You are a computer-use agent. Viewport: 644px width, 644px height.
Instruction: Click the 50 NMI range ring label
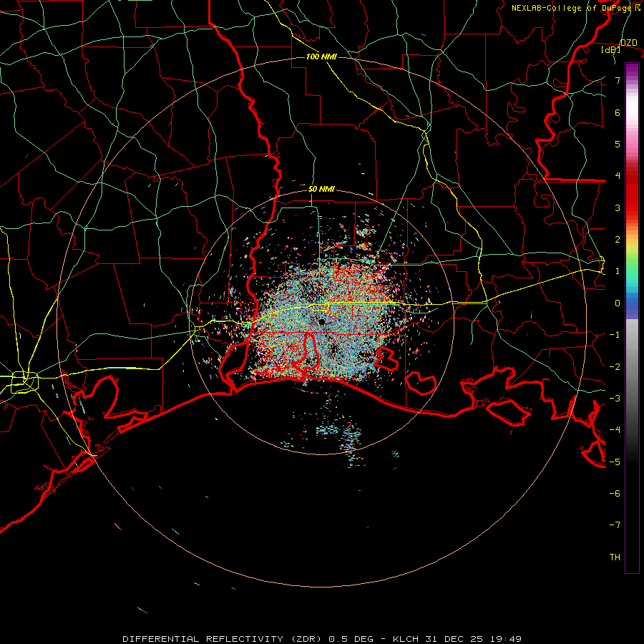(x=321, y=189)
